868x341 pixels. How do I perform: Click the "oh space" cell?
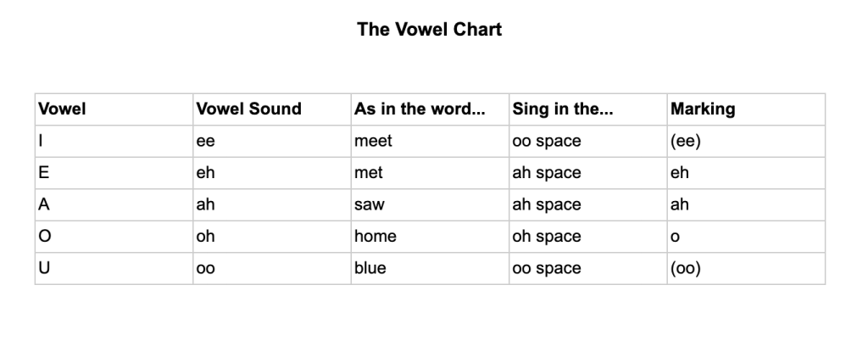pyautogui.click(x=547, y=237)
